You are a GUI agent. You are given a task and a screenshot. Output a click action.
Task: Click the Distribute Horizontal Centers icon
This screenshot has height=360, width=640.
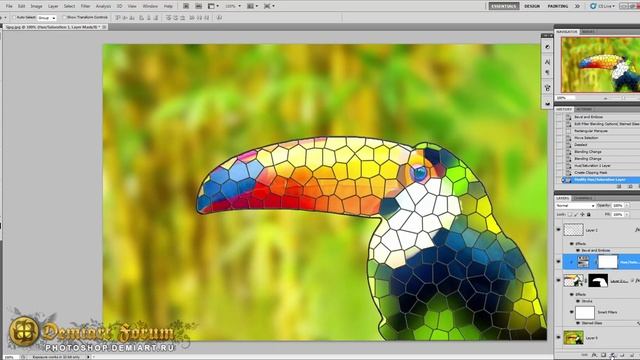pyautogui.click(x=199, y=18)
